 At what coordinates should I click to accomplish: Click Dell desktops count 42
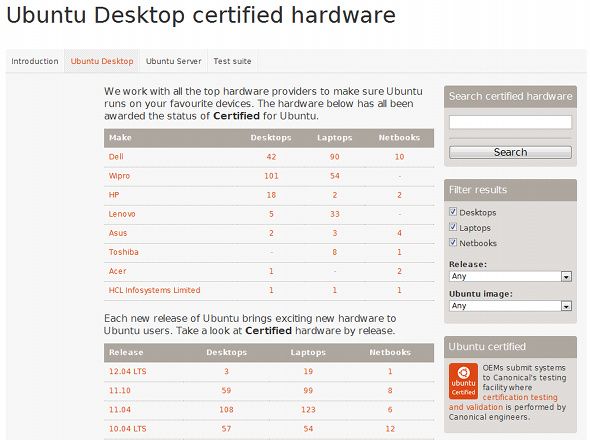271,157
